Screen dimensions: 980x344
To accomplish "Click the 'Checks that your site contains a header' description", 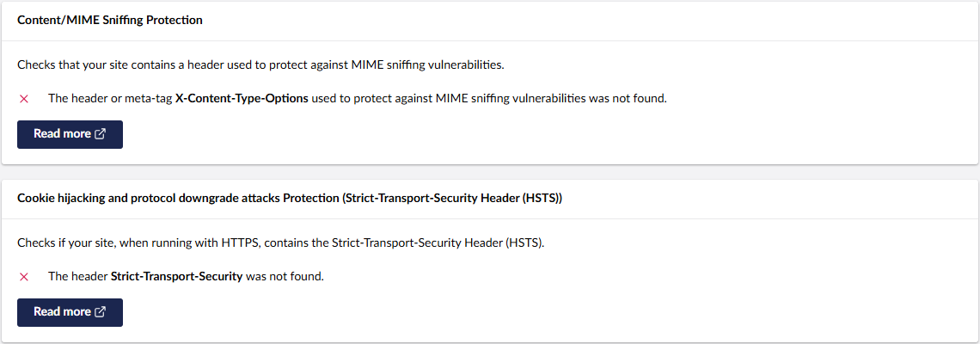I will click(x=260, y=65).
